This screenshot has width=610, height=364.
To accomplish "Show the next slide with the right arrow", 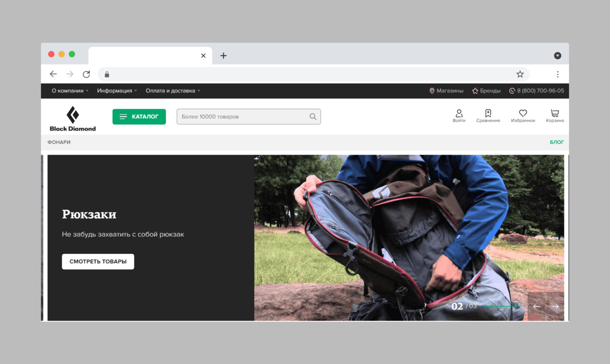I will tap(555, 306).
